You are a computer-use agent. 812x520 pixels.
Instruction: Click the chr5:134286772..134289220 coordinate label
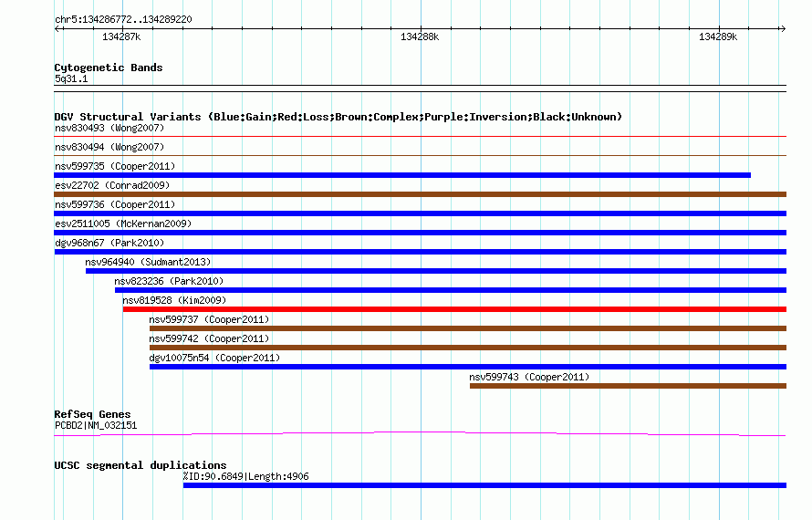coord(123,20)
